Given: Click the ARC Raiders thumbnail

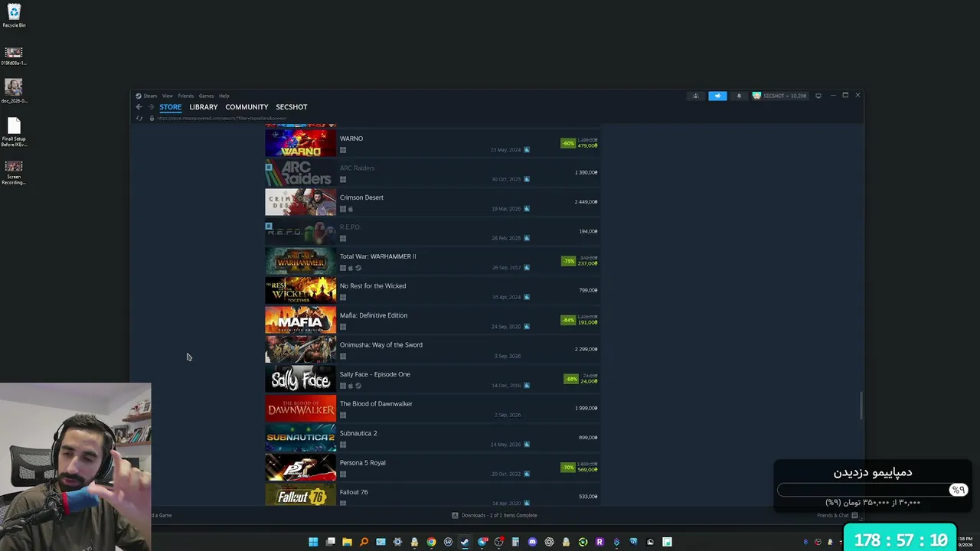Looking at the screenshot, I should [x=300, y=173].
